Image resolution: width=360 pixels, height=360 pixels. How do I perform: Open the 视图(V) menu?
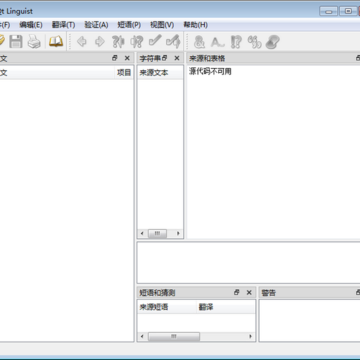162,25
